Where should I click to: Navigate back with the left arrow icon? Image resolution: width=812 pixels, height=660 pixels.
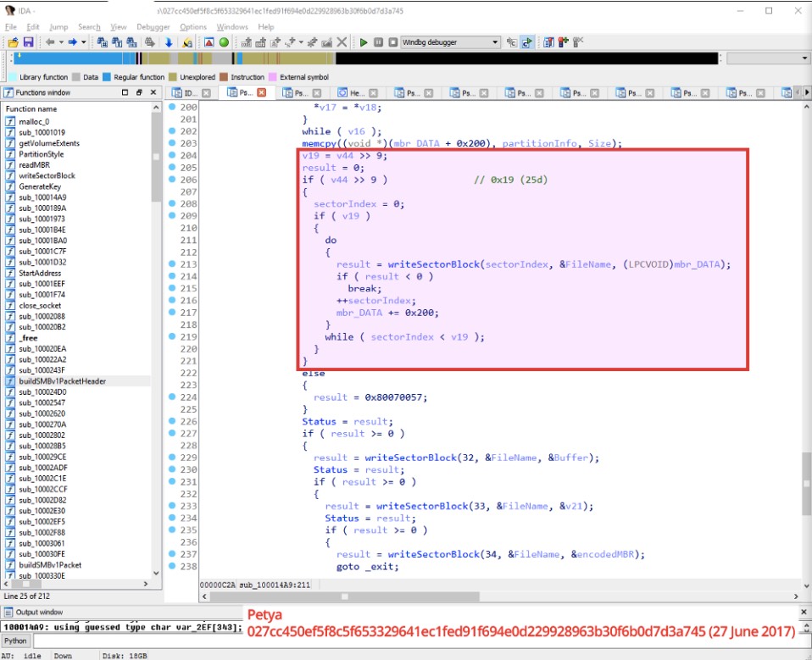click(x=48, y=42)
